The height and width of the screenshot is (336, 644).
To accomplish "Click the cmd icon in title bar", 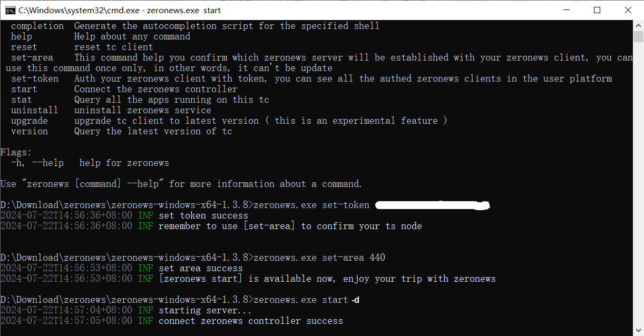I will tap(9, 10).
